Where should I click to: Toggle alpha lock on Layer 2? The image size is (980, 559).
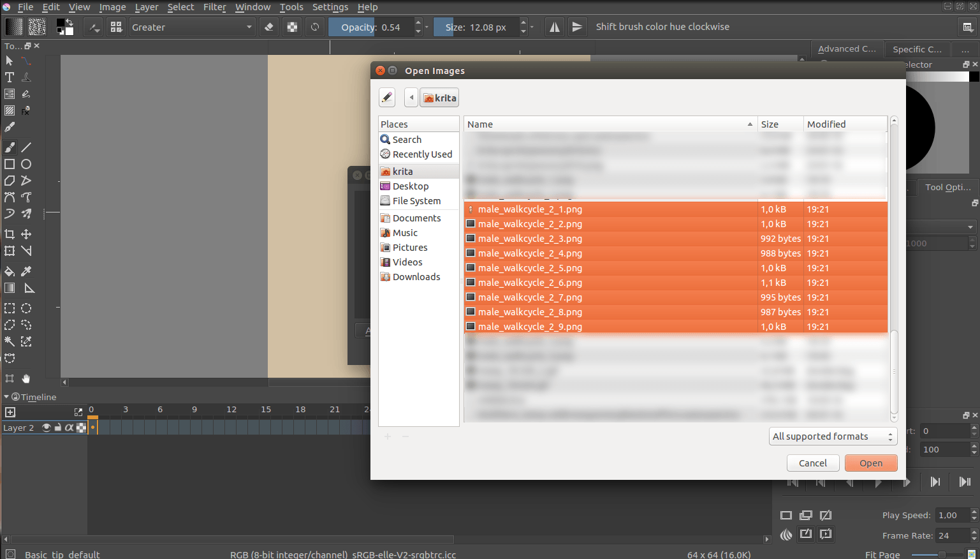(x=68, y=428)
